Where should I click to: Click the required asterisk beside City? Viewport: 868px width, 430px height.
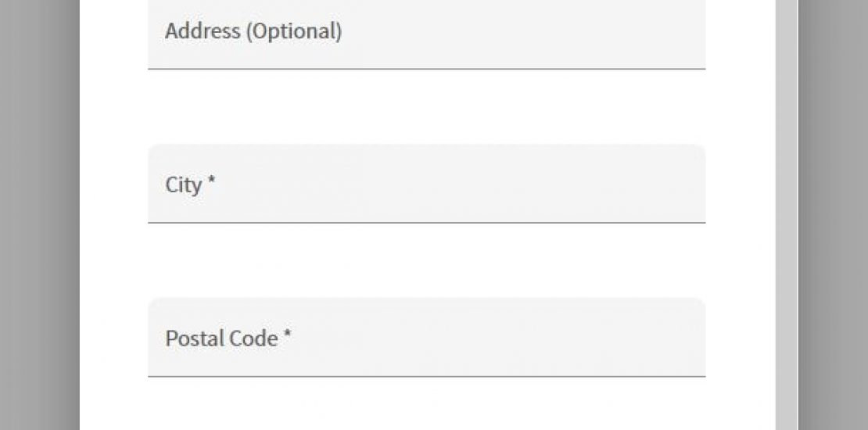(x=212, y=182)
